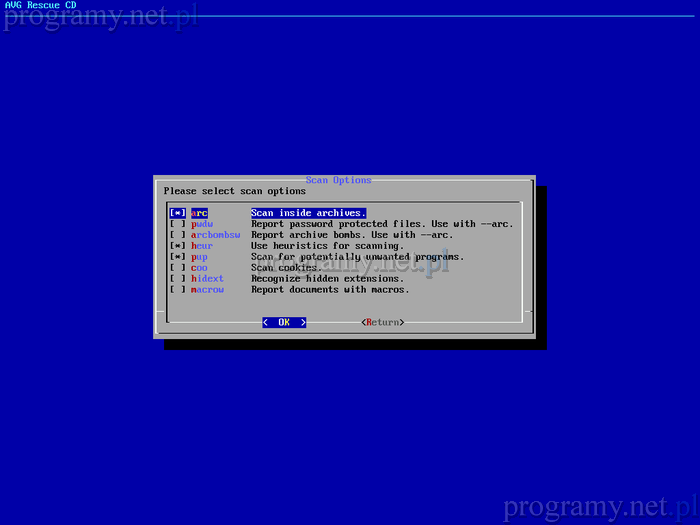Image resolution: width=700 pixels, height=525 pixels.
Task: Click 'Use heuristics for scanning.' text
Action: [x=327, y=246]
